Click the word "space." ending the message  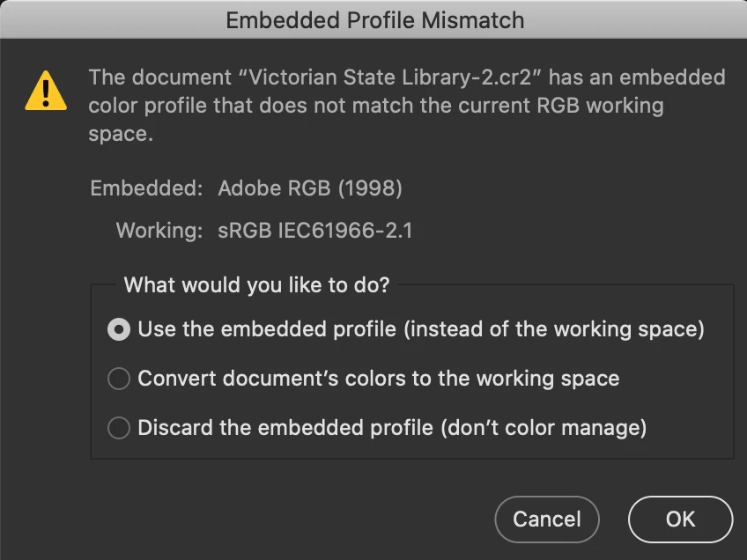[121, 136]
